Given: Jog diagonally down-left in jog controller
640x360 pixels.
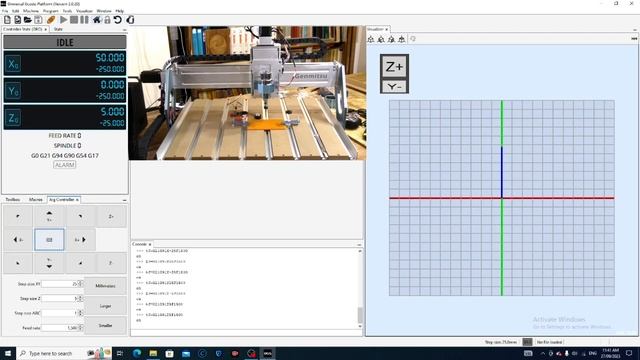Looking at the screenshot, I should click(x=18, y=263).
